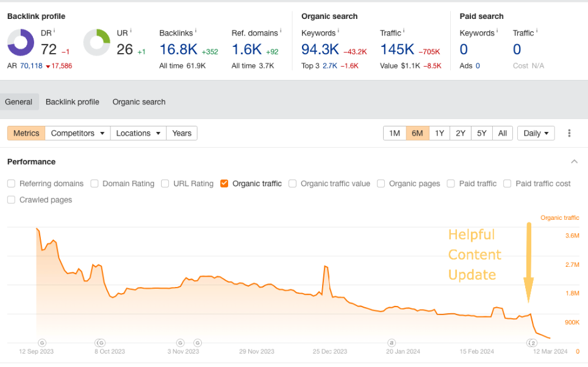Uncheck the Organic traffic checkbox
This screenshot has width=588, height=367.
pyautogui.click(x=224, y=183)
